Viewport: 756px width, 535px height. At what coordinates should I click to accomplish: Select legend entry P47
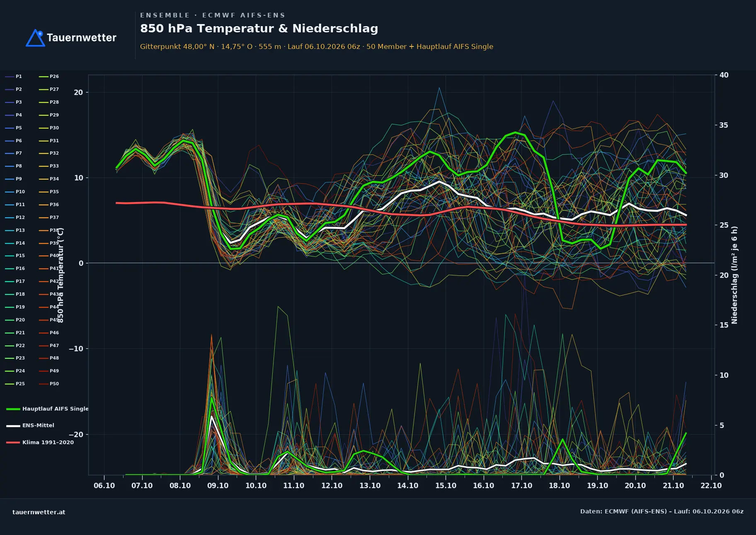point(49,345)
